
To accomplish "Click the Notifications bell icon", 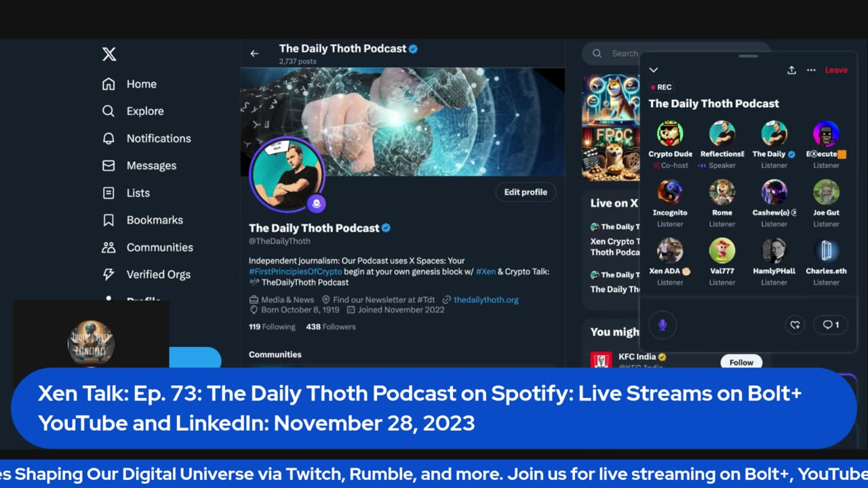I will tap(108, 138).
